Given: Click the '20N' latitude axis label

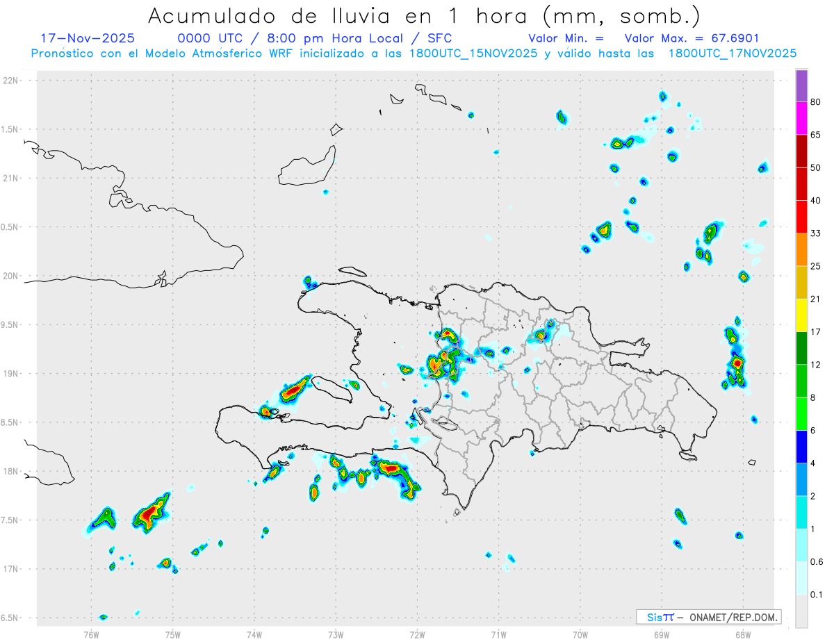Looking at the screenshot, I should (10, 276).
